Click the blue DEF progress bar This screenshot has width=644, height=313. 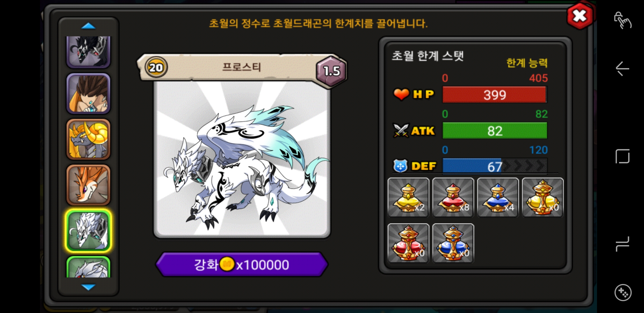coord(495,166)
